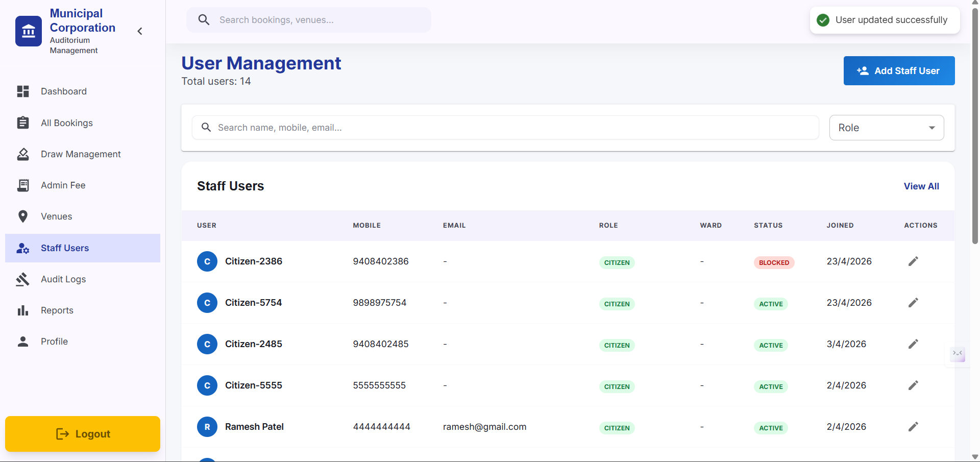
Task: Collapse the sidebar with the chevron arrow
Action: [140, 31]
